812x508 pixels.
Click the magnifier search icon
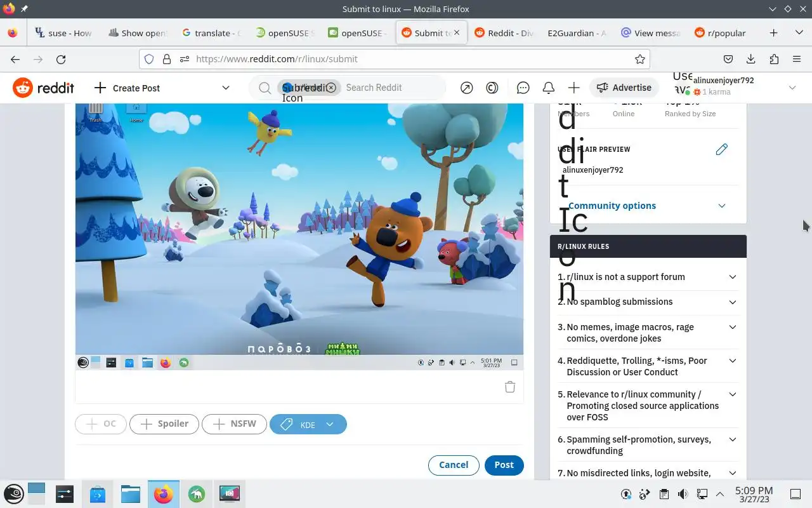click(265, 88)
